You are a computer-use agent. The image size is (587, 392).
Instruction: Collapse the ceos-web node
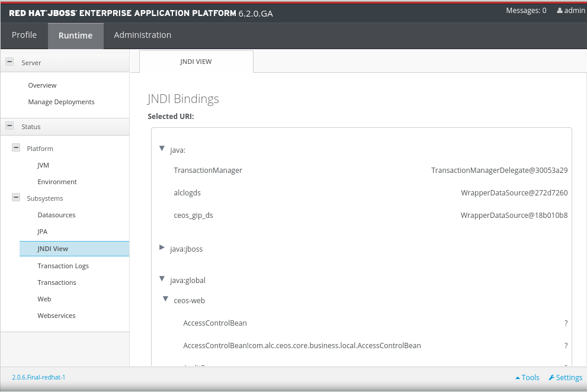coord(165,299)
